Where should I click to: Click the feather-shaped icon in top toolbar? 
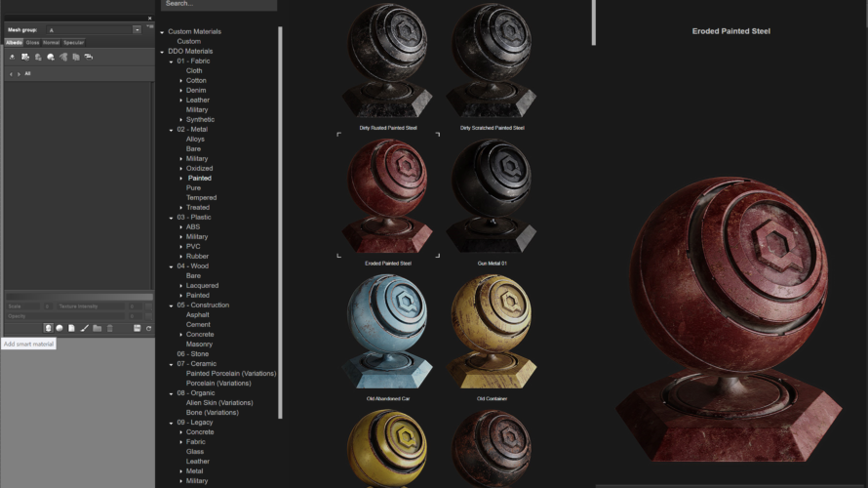tap(63, 57)
